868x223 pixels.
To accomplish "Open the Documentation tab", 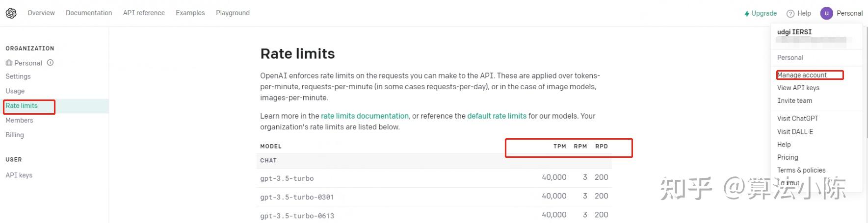I will [x=89, y=13].
